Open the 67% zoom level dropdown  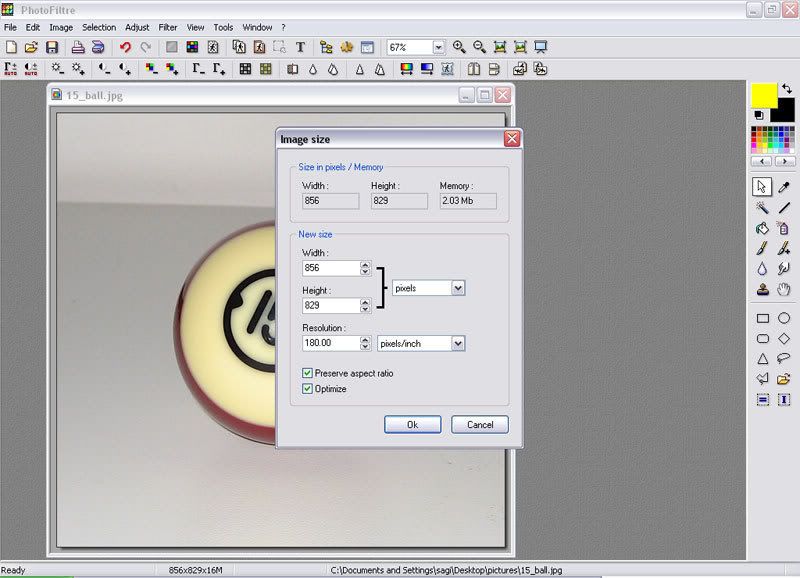pos(438,47)
